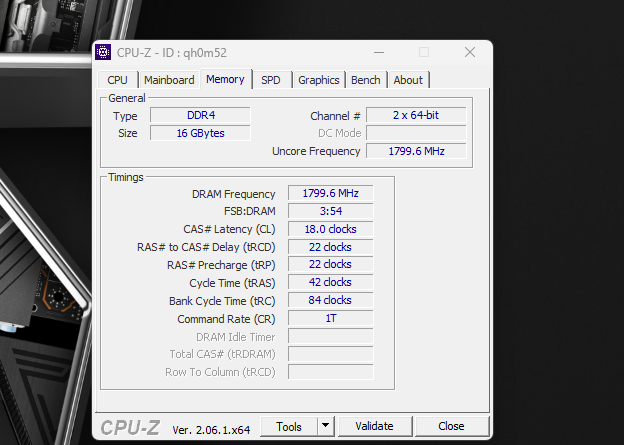Click the DRAM Frequency value field
624x445 pixels.
(331, 193)
